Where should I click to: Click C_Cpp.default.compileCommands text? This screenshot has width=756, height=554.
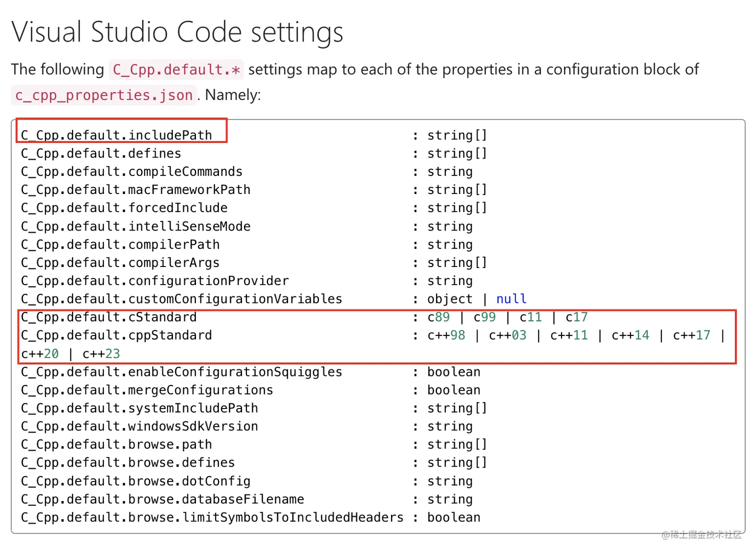131,172
